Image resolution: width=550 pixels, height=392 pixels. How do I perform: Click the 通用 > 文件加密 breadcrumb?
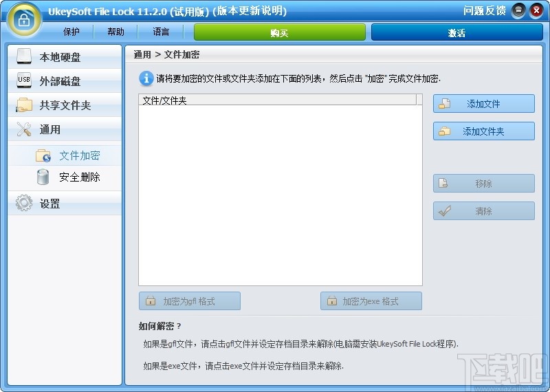pyautogui.click(x=166, y=55)
